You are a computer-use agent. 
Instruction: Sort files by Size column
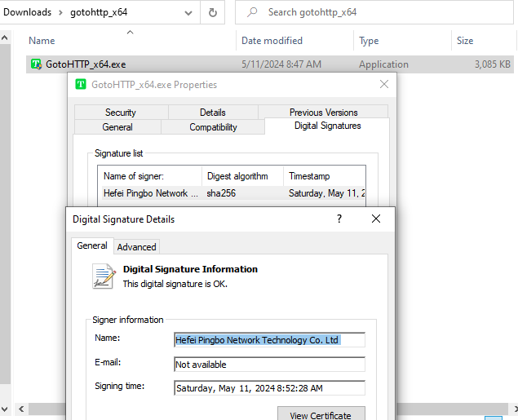point(465,41)
